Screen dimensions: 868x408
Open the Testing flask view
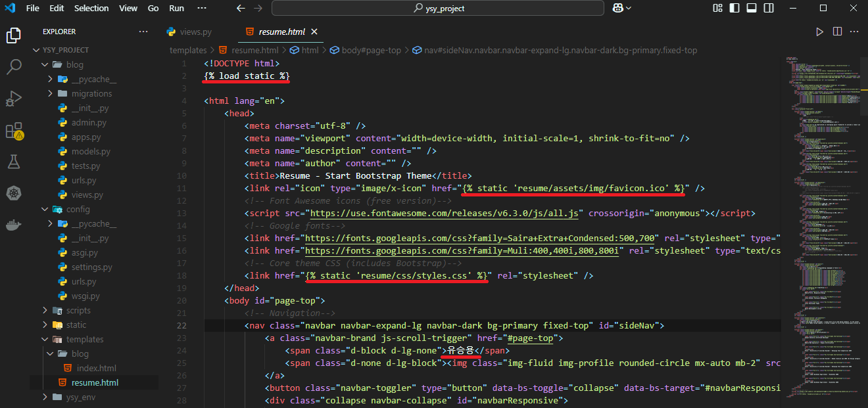[14, 162]
